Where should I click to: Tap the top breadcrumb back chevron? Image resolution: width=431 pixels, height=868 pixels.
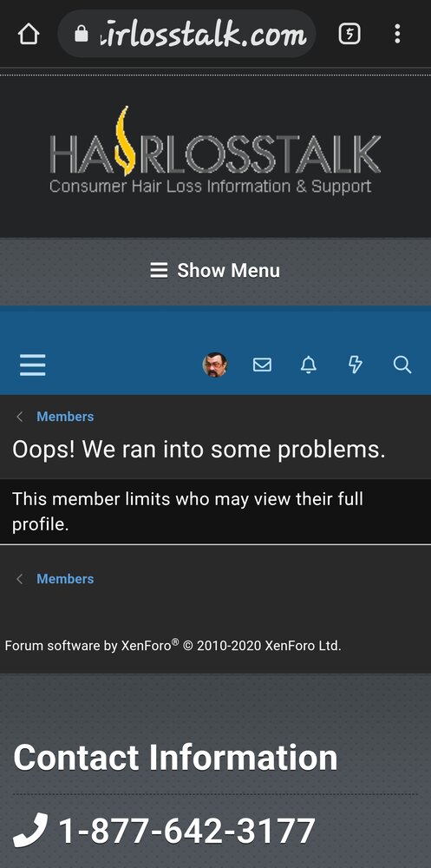[20, 417]
